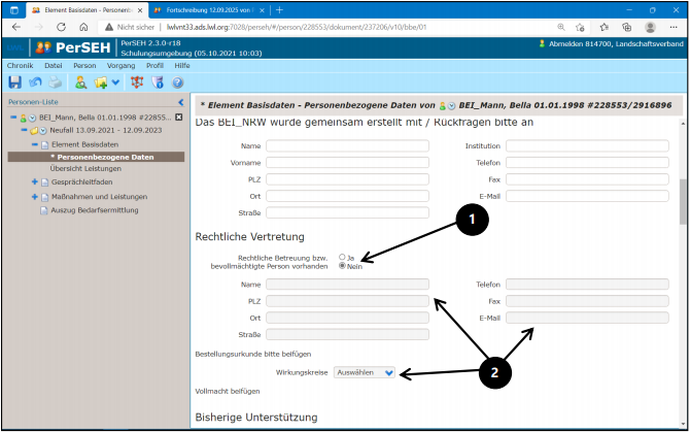Open the Person menu

[84, 66]
